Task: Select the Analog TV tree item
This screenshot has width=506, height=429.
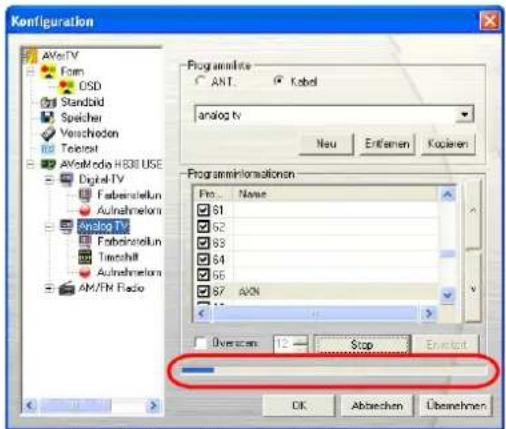Action: pyautogui.click(x=103, y=226)
